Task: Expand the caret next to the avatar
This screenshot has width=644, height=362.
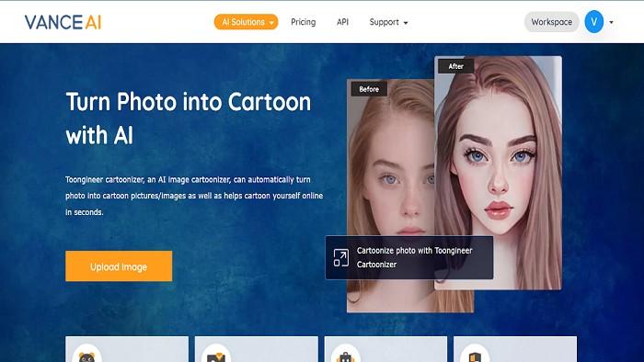Action: tap(611, 23)
